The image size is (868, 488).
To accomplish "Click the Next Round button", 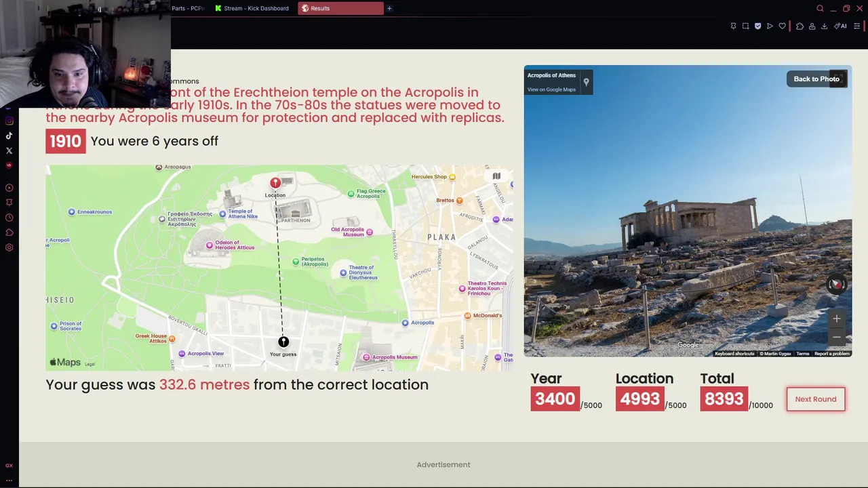I will pos(816,399).
